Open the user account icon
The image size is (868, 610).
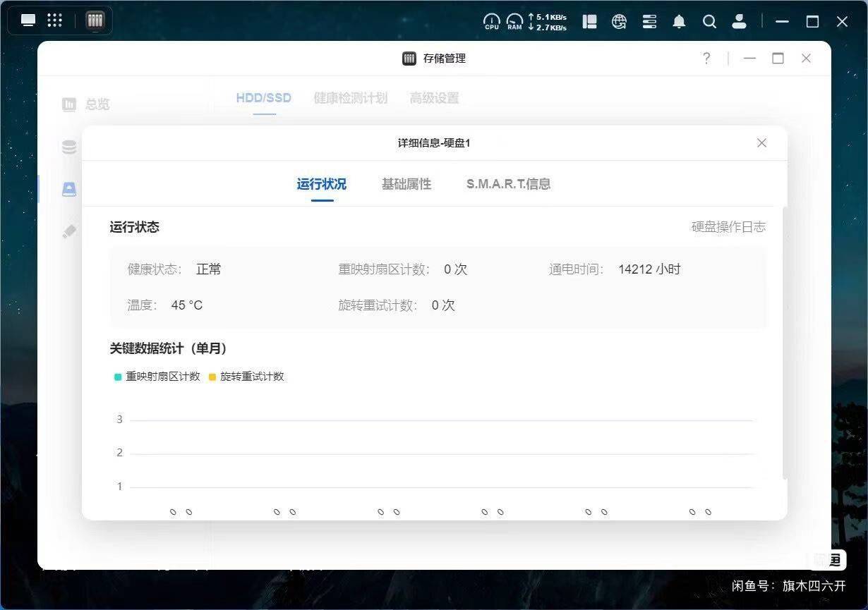coord(739,22)
